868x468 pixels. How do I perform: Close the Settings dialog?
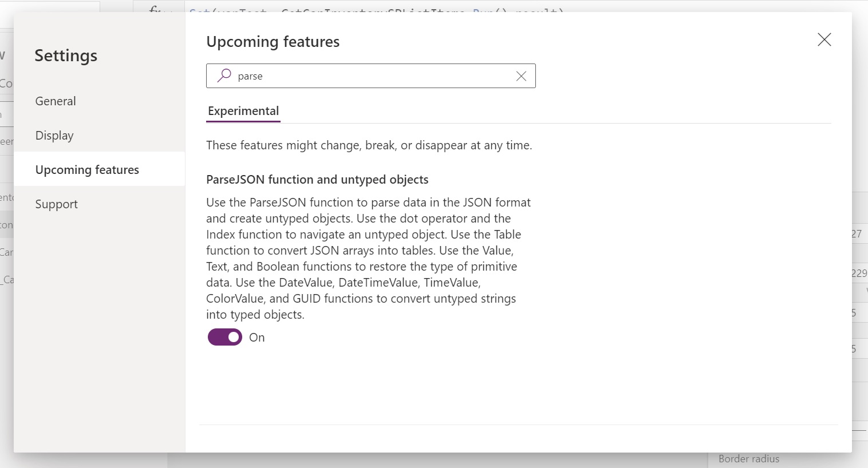[x=824, y=39]
